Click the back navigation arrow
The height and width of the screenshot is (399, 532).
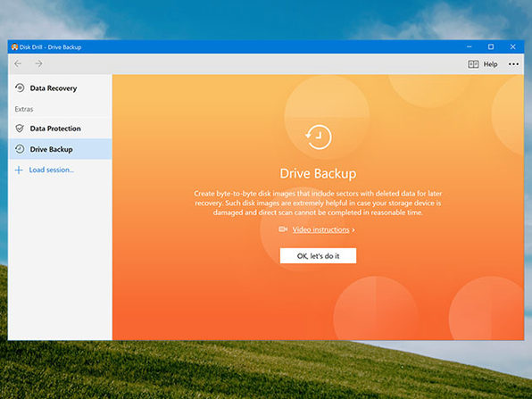pos(18,63)
